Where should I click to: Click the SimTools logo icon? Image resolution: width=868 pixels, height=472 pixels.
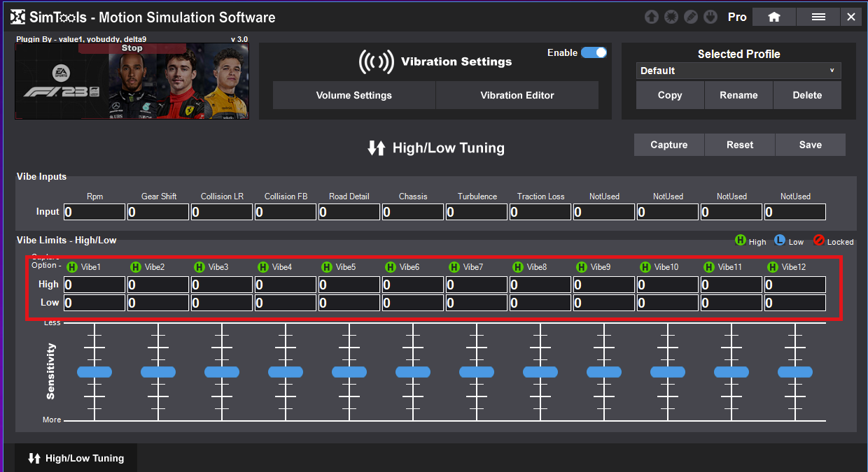[18, 17]
